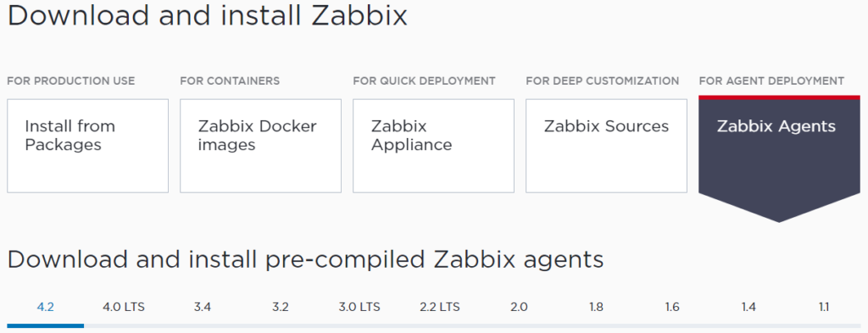Switch to the 4.2 version tab
Screen dimensions: 868x333
(x=46, y=307)
